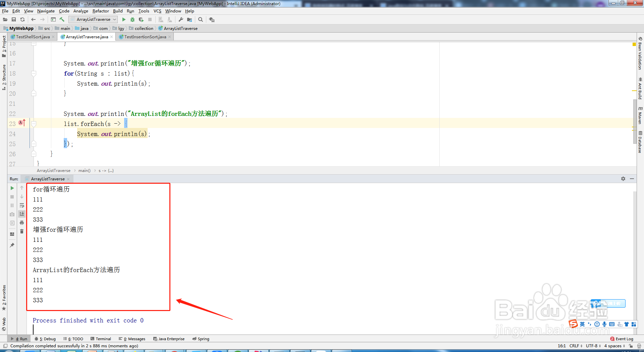Build project with the hammer icon

62,19
